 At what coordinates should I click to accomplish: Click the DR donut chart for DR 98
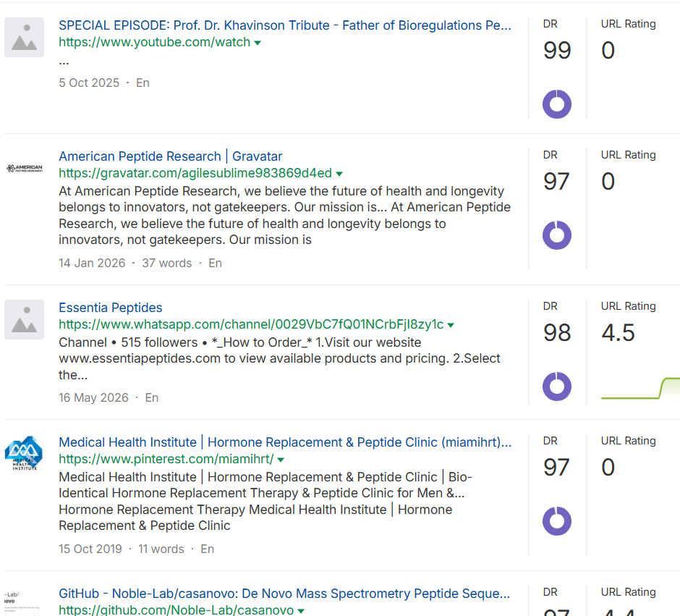tap(557, 387)
